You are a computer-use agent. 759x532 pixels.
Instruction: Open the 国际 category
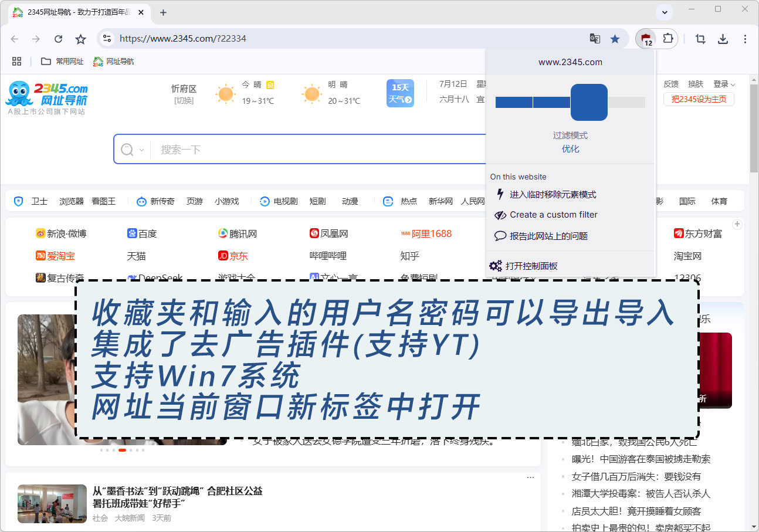tap(687, 201)
